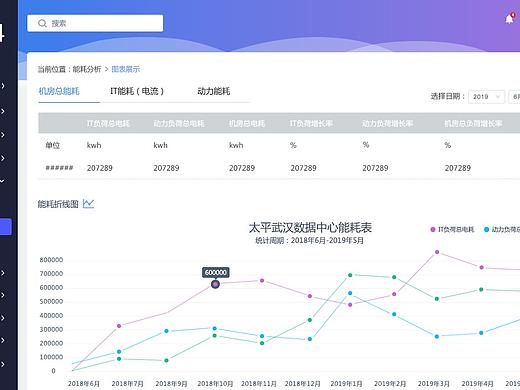Click the IT负荷增长率 column header

tap(311, 124)
